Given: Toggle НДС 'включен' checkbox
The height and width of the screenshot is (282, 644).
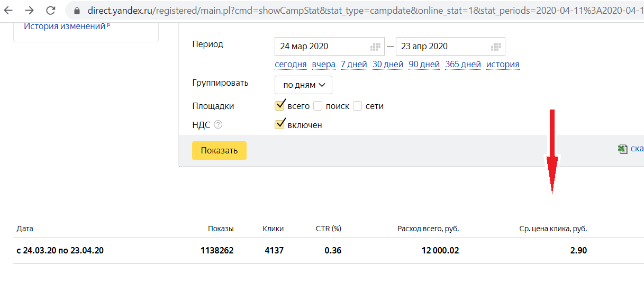Looking at the screenshot, I should coord(280,124).
